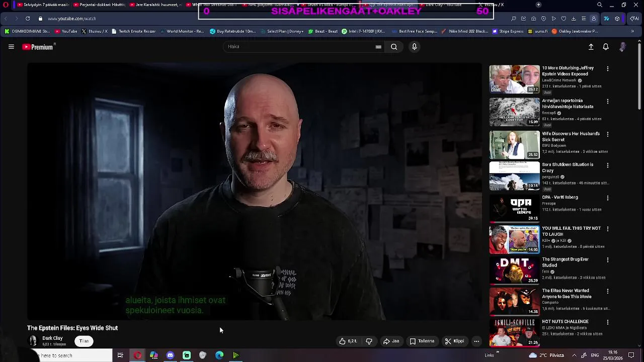The image size is (644, 362).
Task: Open options for 10 More Disturbing Jeffrey Epstein video
Action: click(607, 68)
